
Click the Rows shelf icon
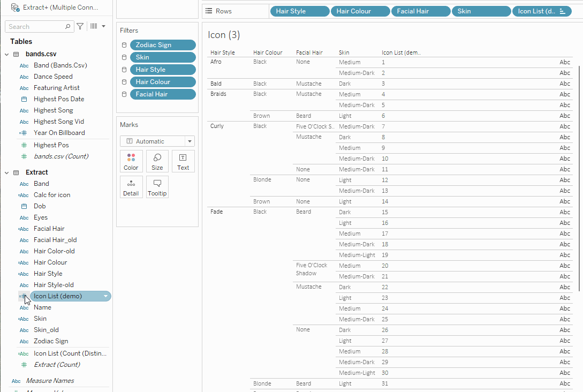pyautogui.click(x=209, y=11)
